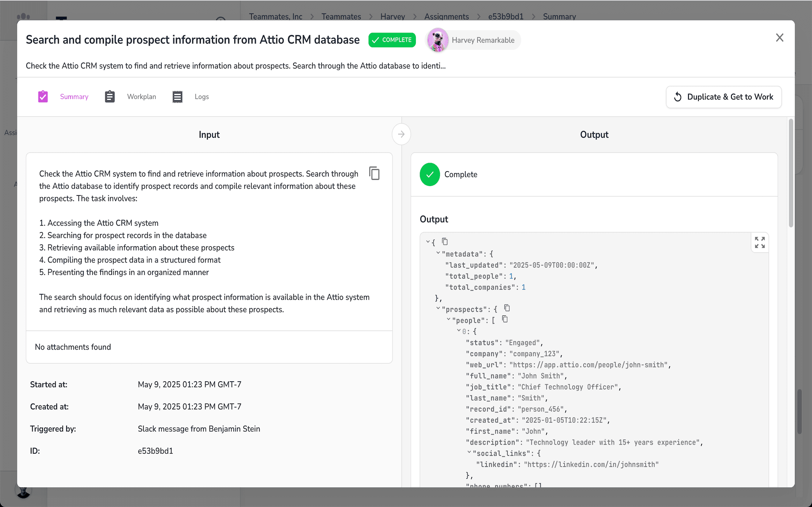Click the arrow between Input and Output
The width and height of the screenshot is (812, 507).
click(x=401, y=134)
